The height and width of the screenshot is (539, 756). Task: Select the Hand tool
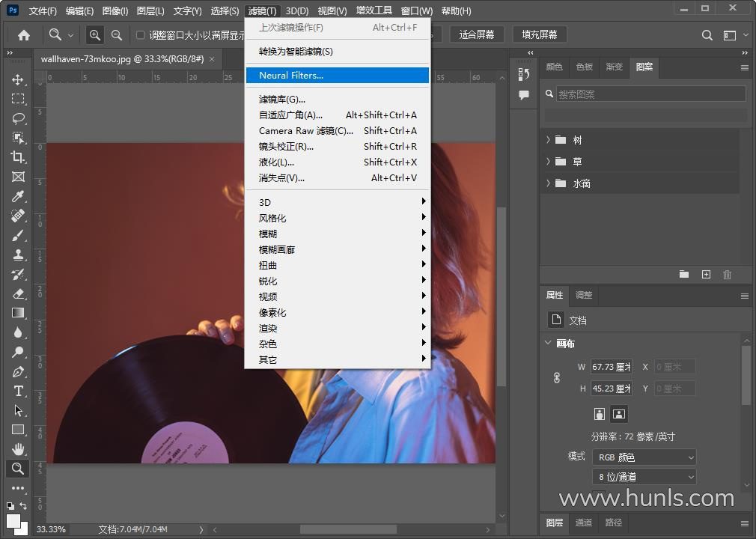pos(18,449)
